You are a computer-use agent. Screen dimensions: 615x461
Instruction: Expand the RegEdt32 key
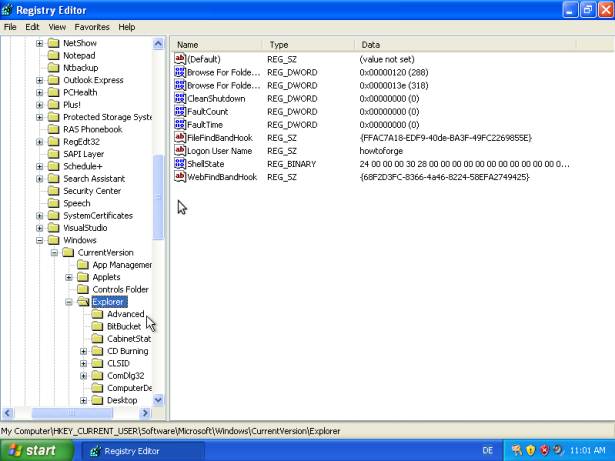point(40,142)
